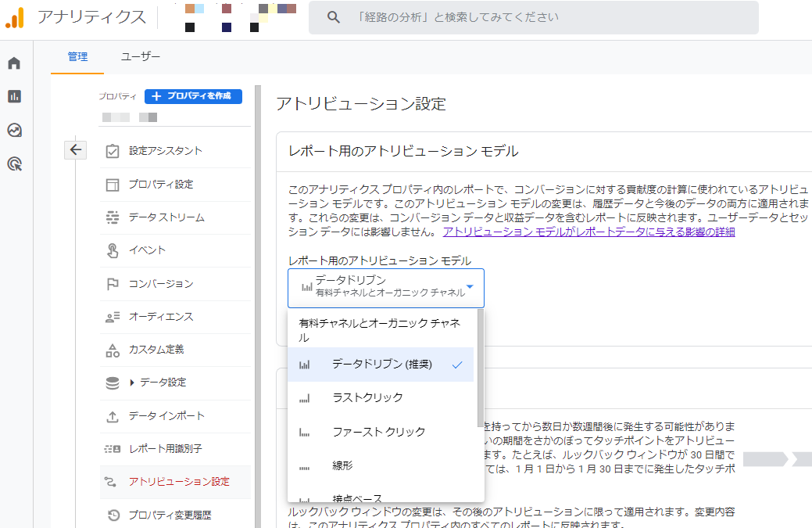812x528 pixels.
Task: Click the Google Analytics logo
Action: pos(15,18)
